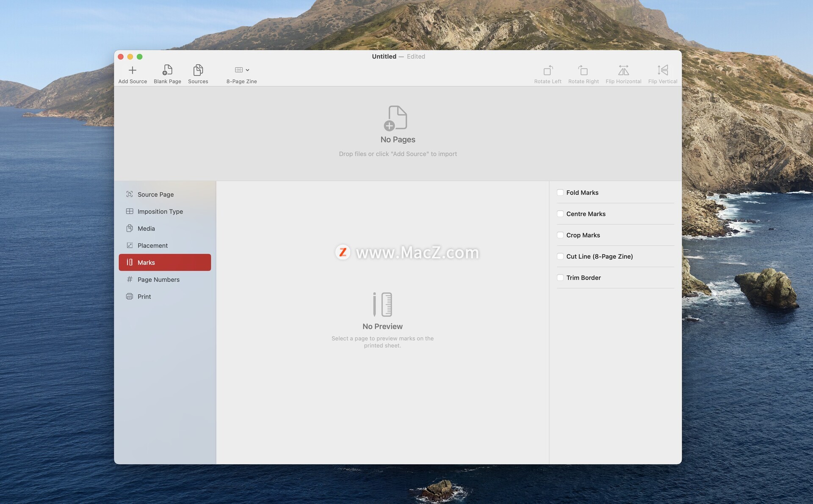
Task: Enable the Trim Border checkbox
Action: pyautogui.click(x=560, y=278)
